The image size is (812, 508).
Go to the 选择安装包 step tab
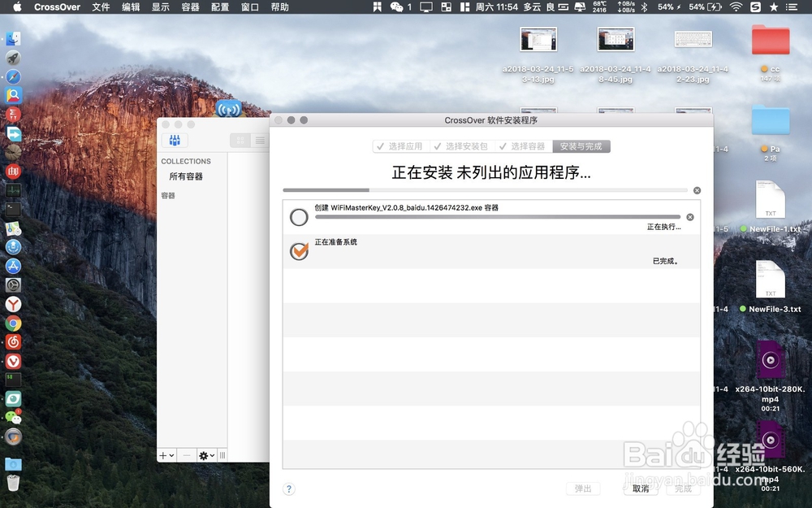pyautogui.click(x=461, y=146)
